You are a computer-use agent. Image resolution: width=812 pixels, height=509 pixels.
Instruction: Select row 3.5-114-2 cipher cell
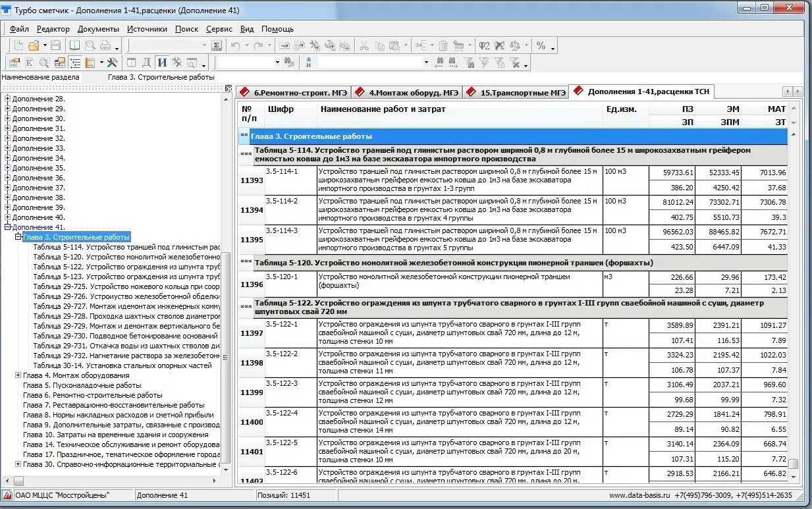pyautogui.click(x=291, y=210)
